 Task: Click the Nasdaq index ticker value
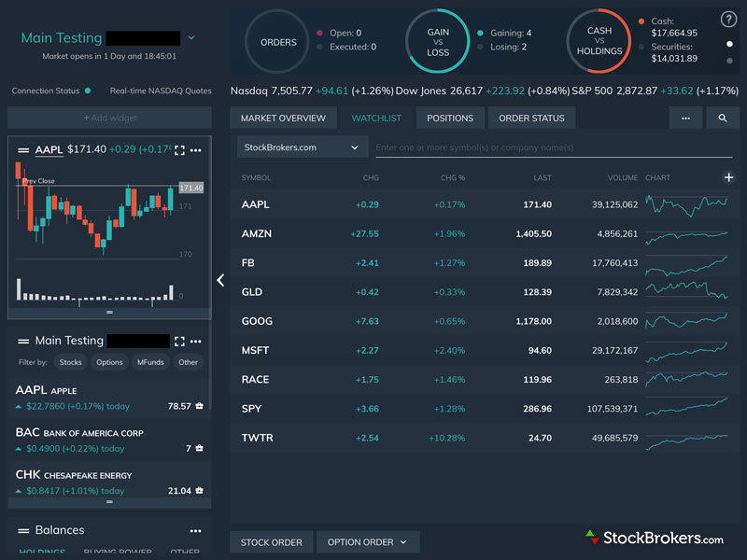point(291,91)
